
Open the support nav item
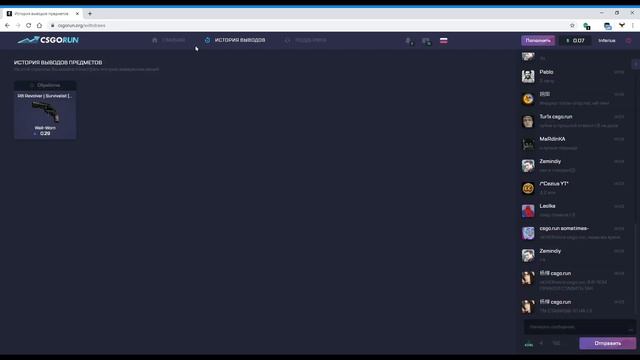coord(306,40)
